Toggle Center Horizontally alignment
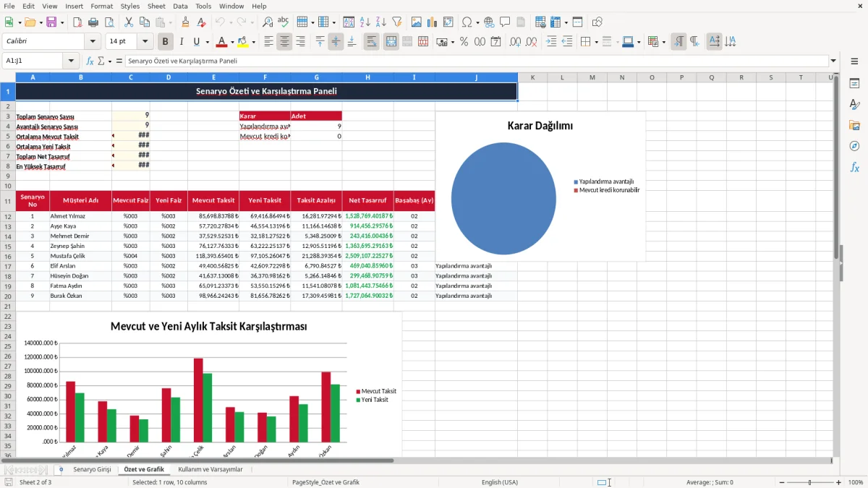Viewport: 868px width, 488px height. [x=284, y=42]
